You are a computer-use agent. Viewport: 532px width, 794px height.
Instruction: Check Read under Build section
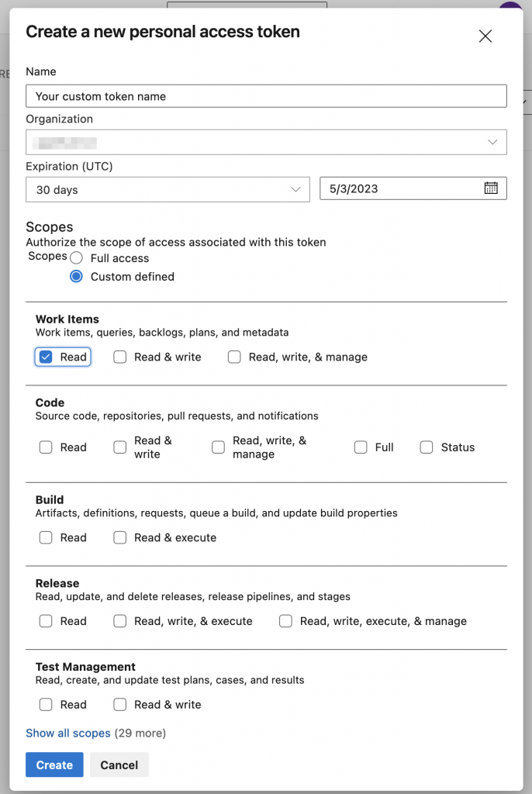coord(46,537)
